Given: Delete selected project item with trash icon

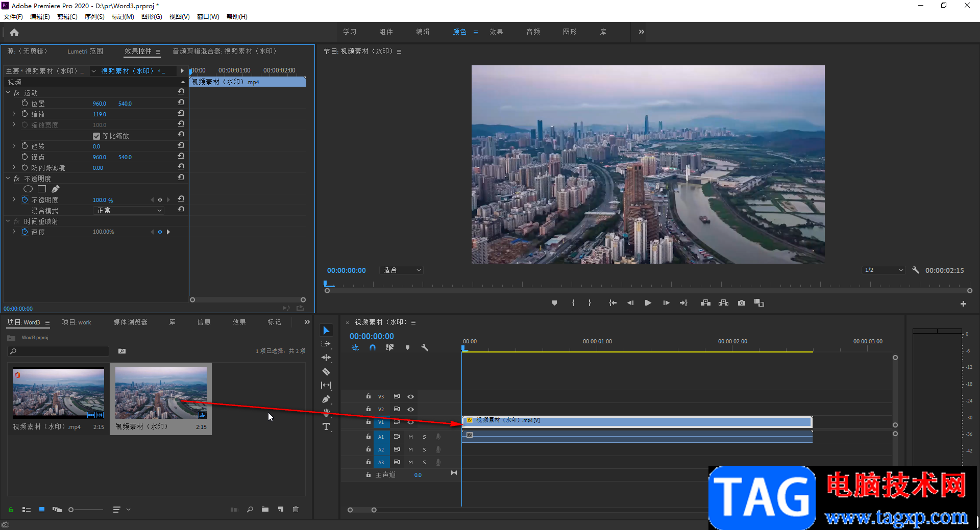Looking at the screenshot, I should pyautogui.click(x=296, y=509).
